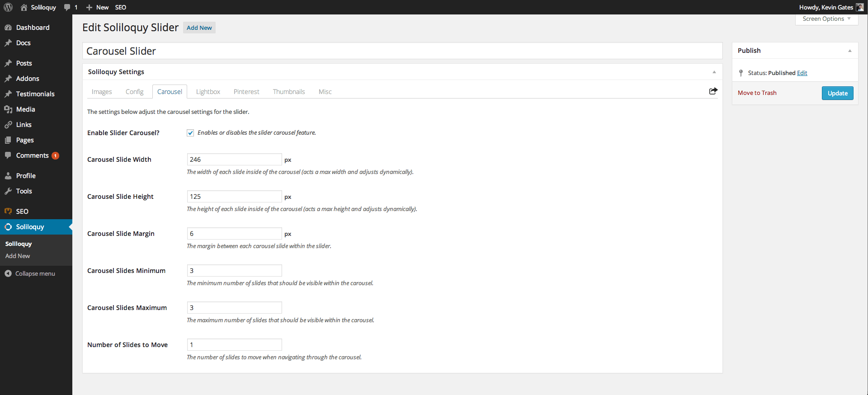Click the Links chain icon
The height and width of the screenshot is (395, 868).
coord(8,125)
